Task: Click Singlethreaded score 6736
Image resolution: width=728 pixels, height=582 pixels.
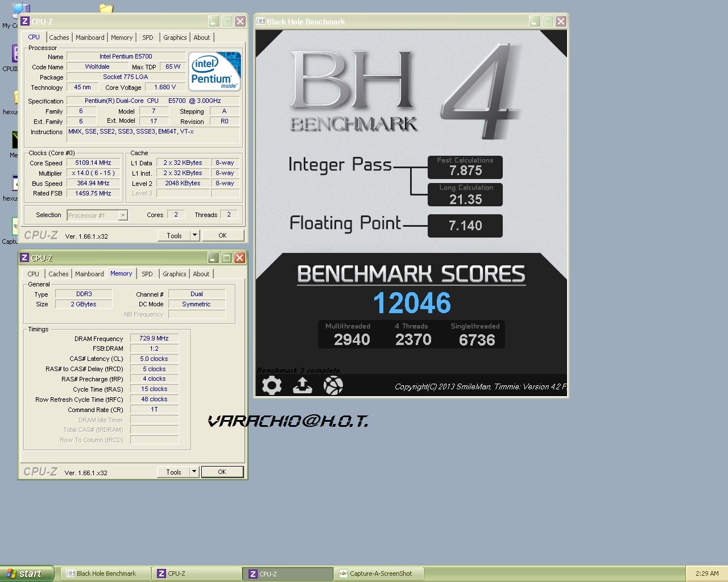Action: point(477,340)
